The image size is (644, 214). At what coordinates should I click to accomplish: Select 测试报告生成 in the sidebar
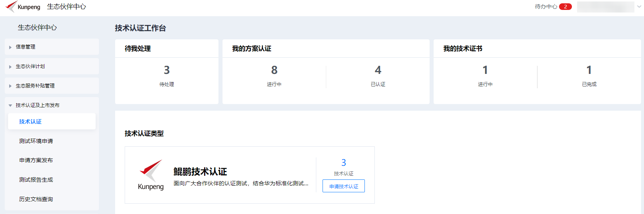(x=36, y=180)
